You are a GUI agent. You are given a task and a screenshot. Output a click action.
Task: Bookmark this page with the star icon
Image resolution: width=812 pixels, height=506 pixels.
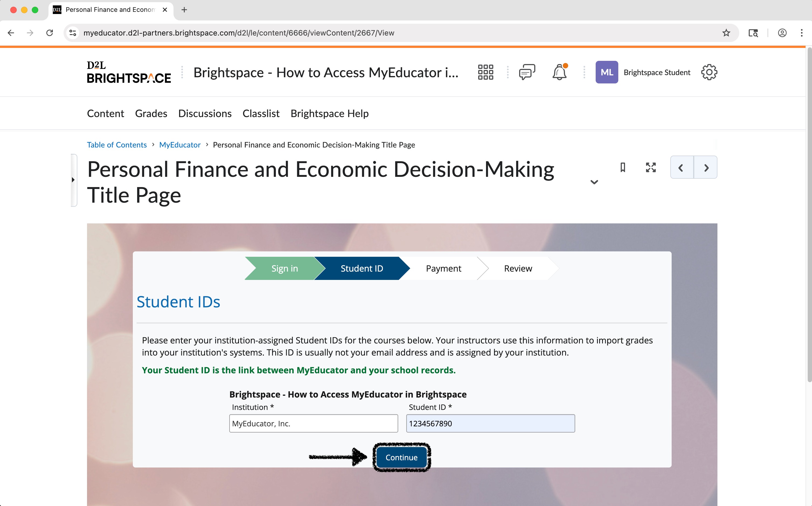726,33
